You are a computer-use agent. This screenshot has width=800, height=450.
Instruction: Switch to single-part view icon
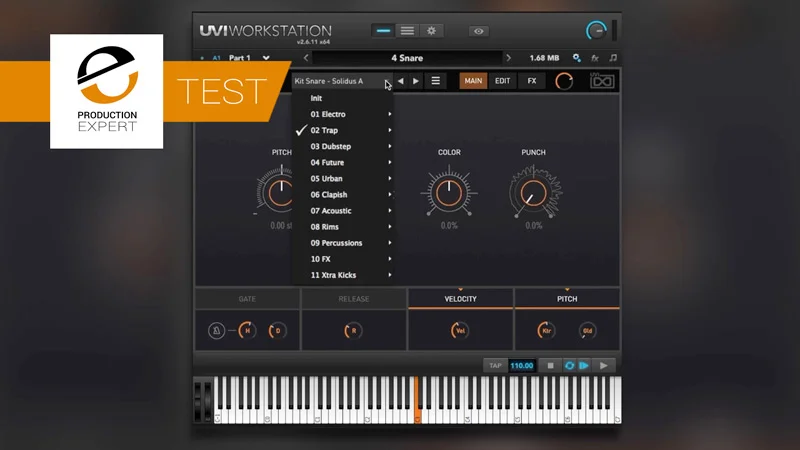tap(383, 31)
